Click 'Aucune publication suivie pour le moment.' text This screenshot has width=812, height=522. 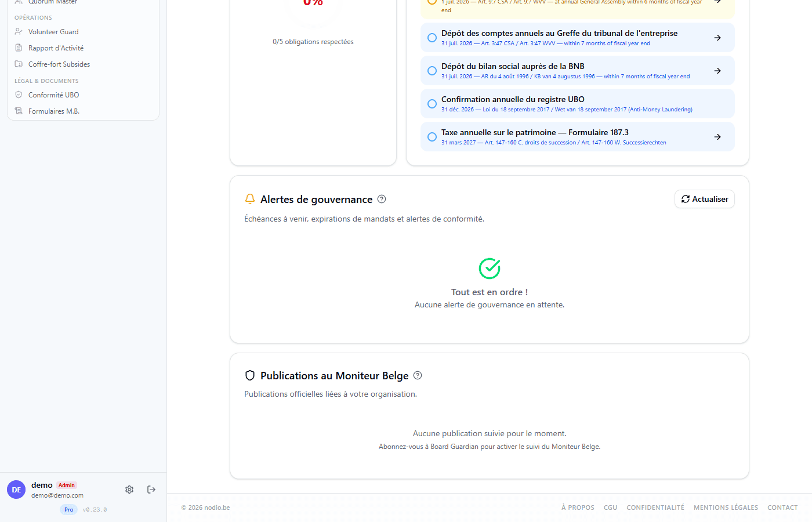490,433
